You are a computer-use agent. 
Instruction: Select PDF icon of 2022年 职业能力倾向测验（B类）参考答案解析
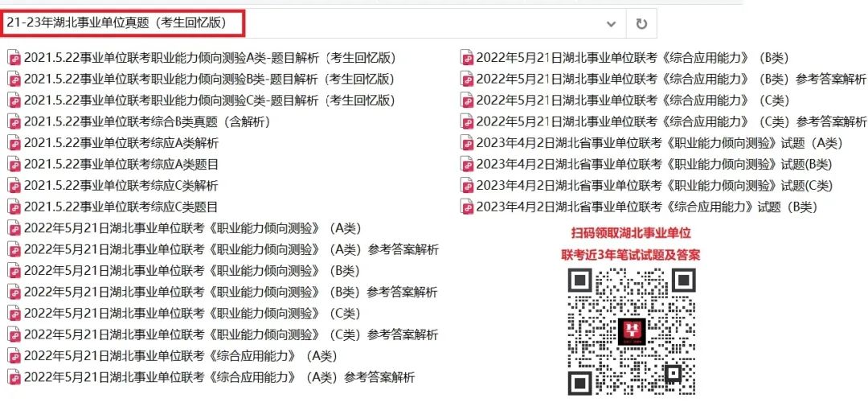pos(14,293)
